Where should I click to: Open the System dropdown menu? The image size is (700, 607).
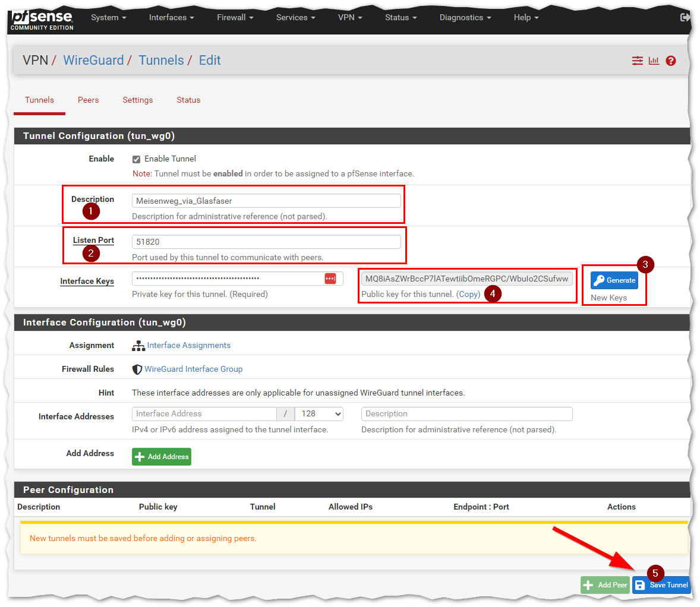pos(108,17)
